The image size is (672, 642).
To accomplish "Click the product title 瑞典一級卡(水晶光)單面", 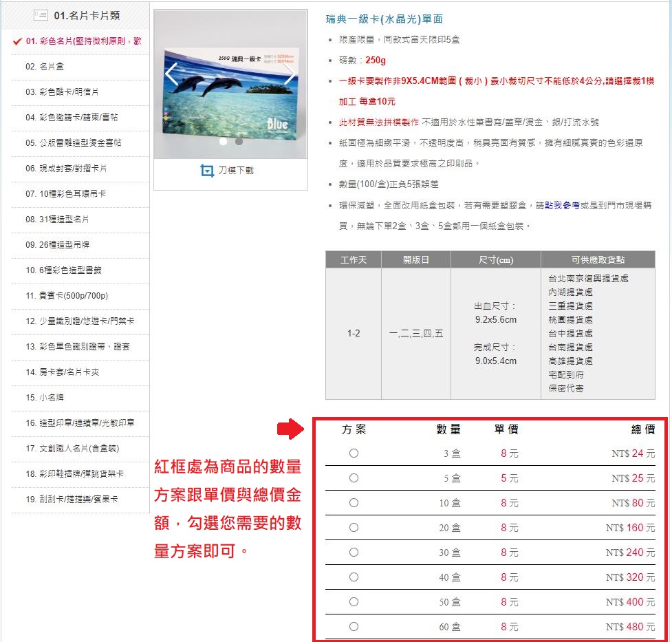I will tap(384, 19).
